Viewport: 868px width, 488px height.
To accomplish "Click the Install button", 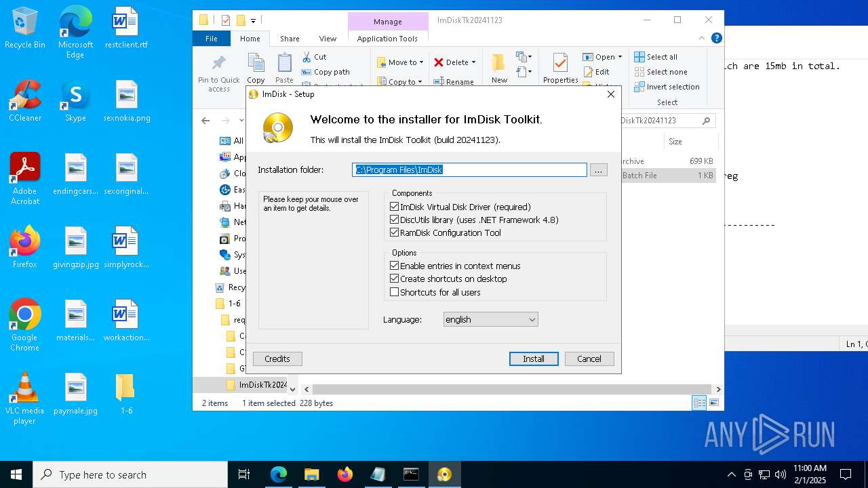I will click(534, 359).
